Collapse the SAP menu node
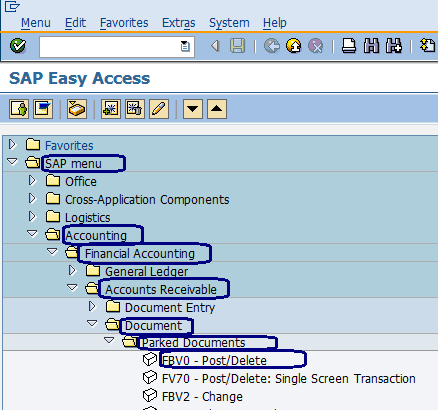The image size is (438, 410). point(12,162)
